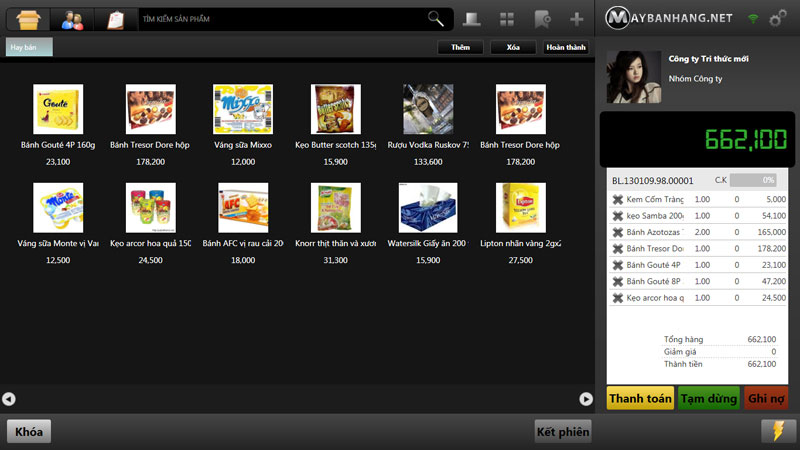This screenshot has height=450, width=800.
Task: Click the Khóa lock button
Action: click(x=29, y=432)
